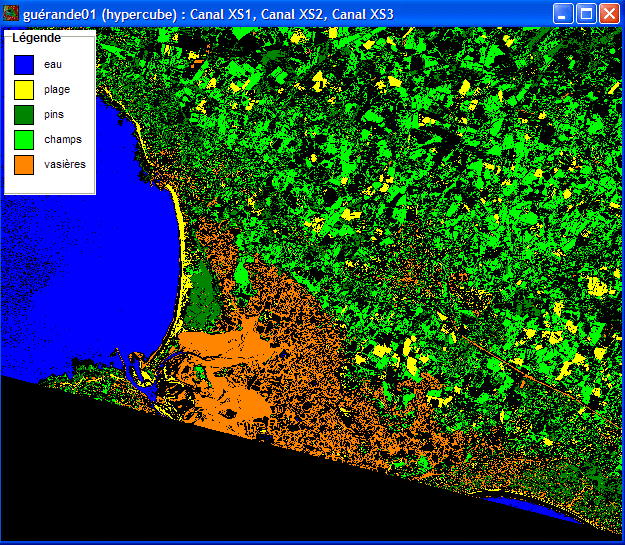Click the "vasières" legend label
The image size is (625, 545).
coord(64,164)
